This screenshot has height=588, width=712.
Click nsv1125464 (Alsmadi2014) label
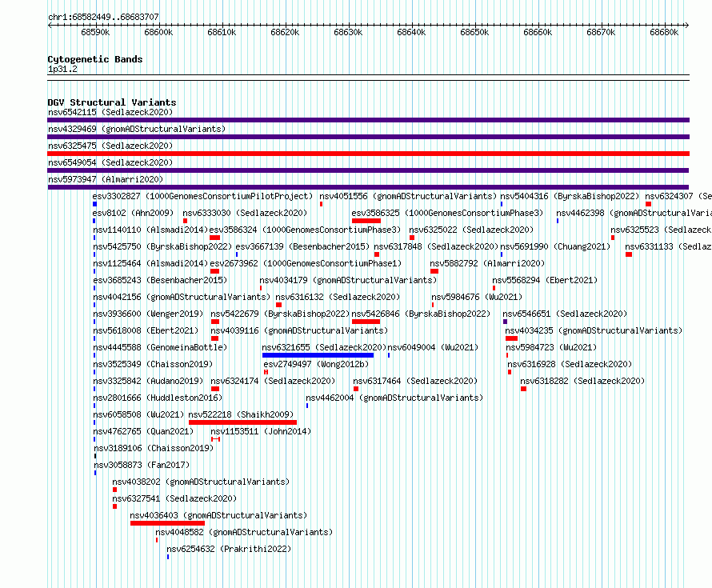pos(150,263)
